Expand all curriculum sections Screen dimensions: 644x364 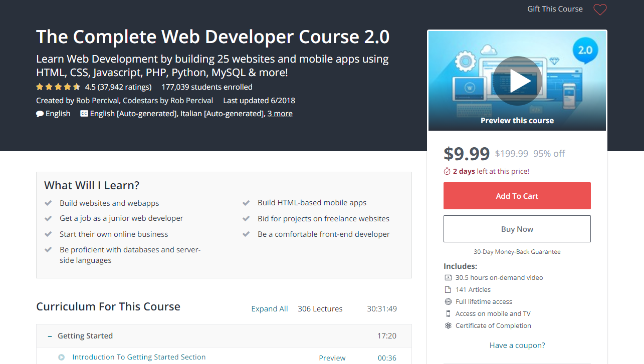[270, 308]
